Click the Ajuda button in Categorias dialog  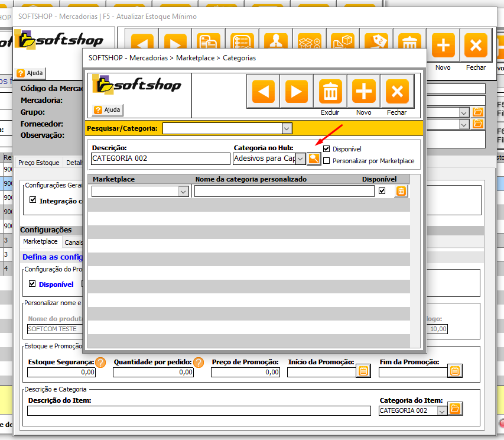(x=108, y=110)
